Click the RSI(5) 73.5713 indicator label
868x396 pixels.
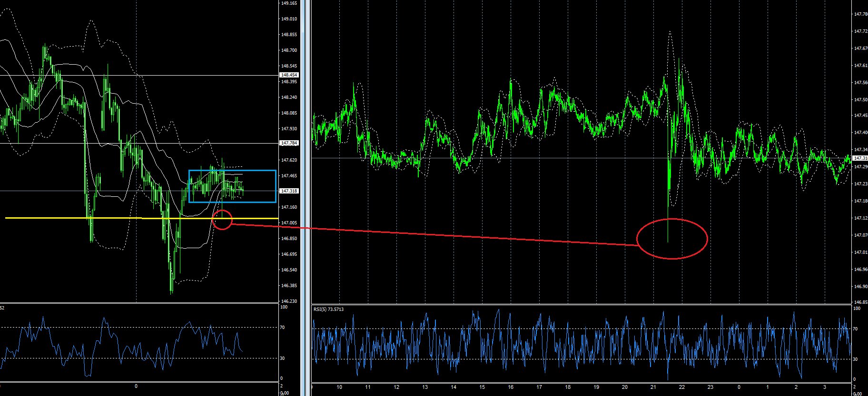pos(328,309)
